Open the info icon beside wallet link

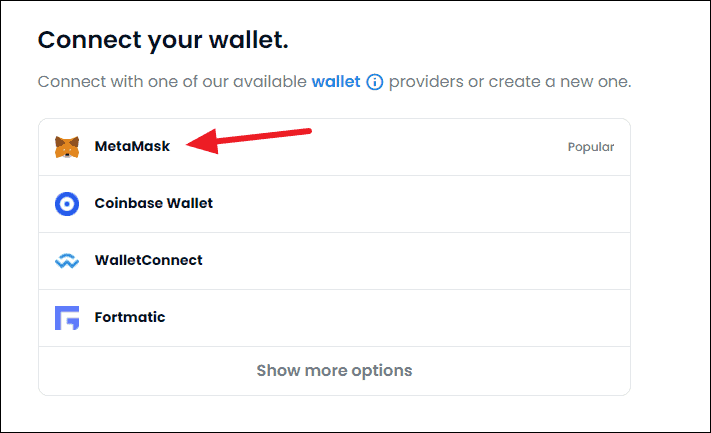pos(375,82)
